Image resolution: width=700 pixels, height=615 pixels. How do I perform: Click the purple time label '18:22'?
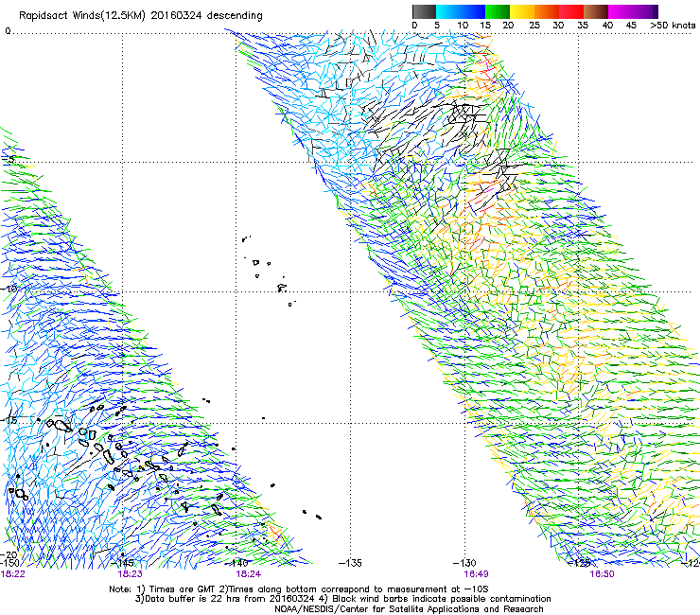tap(13, 574)
